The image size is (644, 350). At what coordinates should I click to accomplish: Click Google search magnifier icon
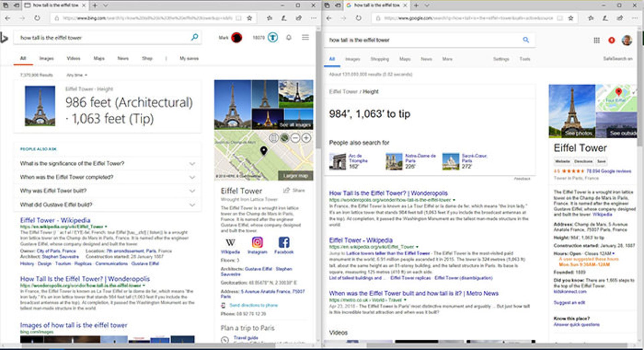(x=526, y=40)
